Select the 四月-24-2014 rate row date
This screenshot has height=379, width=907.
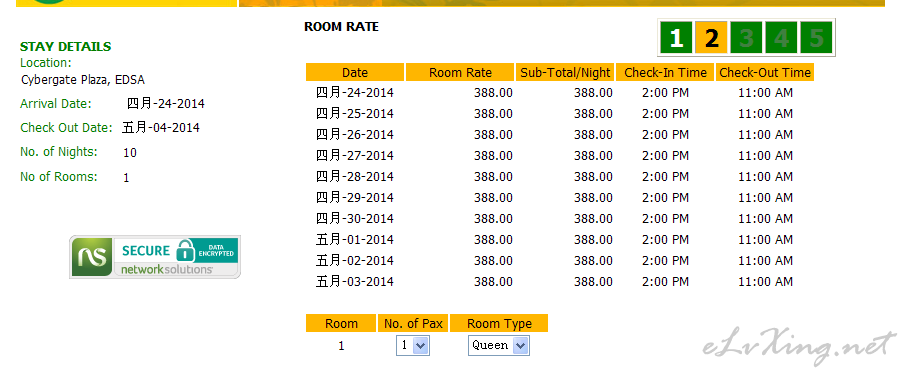tap(355, 93)
